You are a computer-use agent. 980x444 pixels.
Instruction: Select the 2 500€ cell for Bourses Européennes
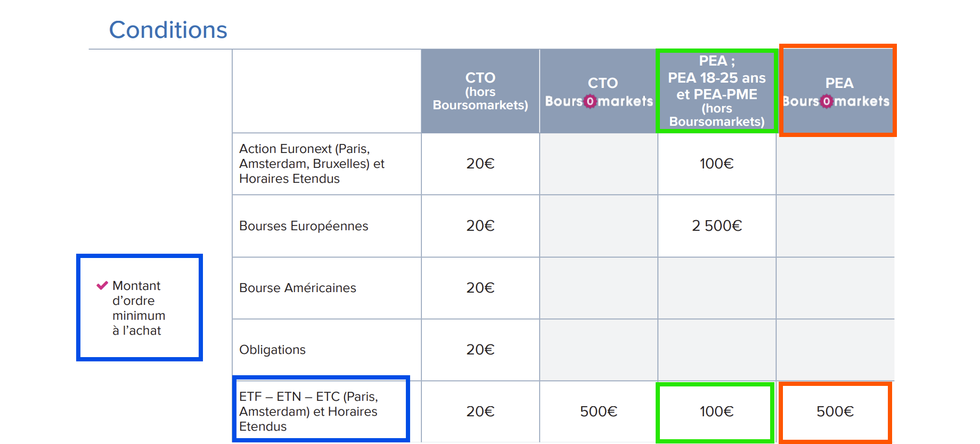click(x=716, y=226)
